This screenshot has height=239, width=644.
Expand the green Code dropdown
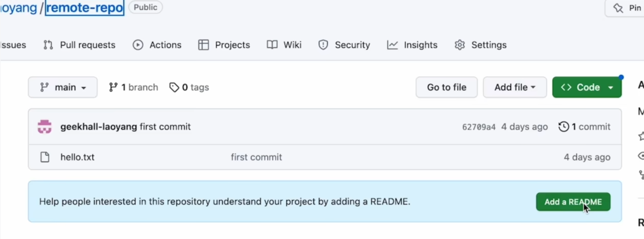click(x=587, y=87)
